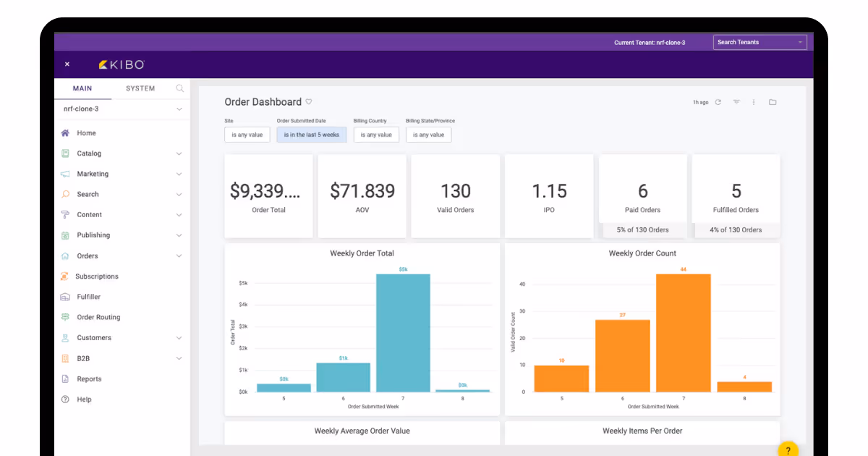Change the Order Submitted Date filter
868x456 pixels.
coord(311,135)
